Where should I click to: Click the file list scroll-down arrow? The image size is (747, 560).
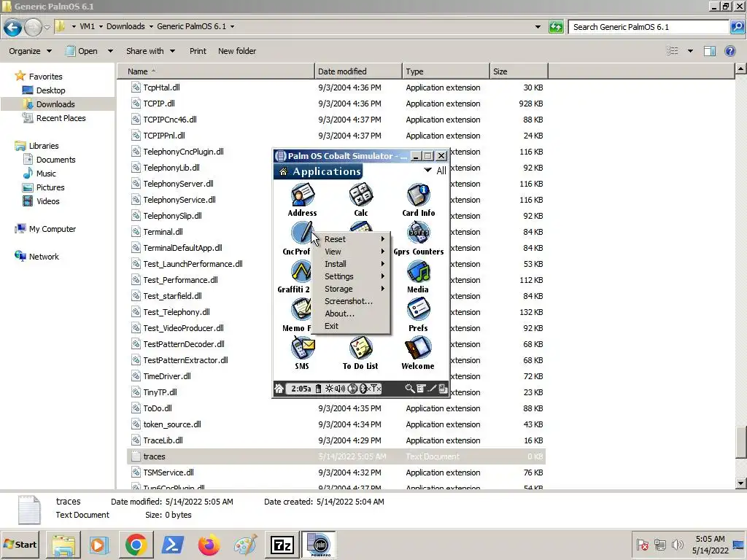pos(740,483)
